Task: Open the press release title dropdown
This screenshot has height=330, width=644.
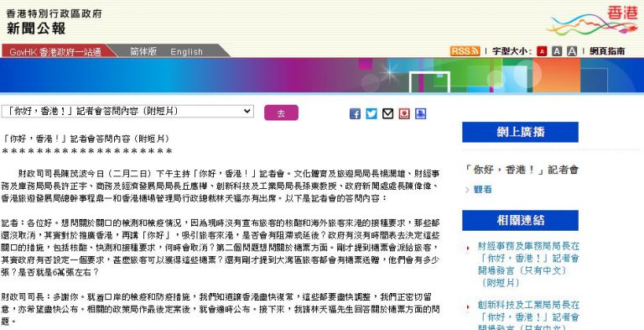Action: click(x=127, y=111)
